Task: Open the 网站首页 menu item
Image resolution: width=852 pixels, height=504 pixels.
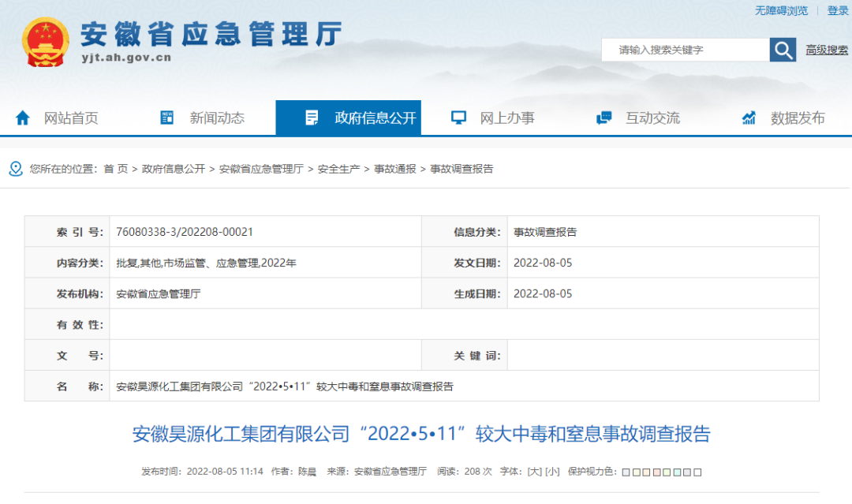Action: coord(71,118)
